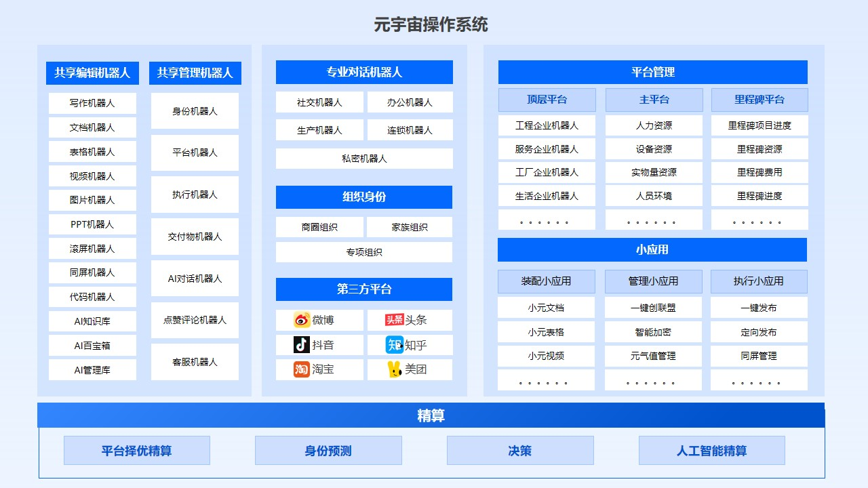Image resolution: width=868 pixels, height=488 pixels.
Task: Select the 小应用 header
Action: point(652,249)
